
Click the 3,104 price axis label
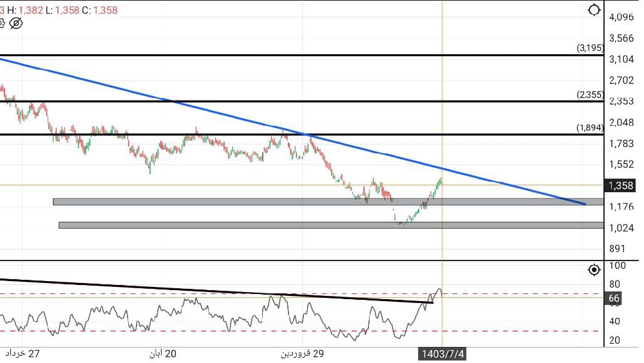coord(621,59)
